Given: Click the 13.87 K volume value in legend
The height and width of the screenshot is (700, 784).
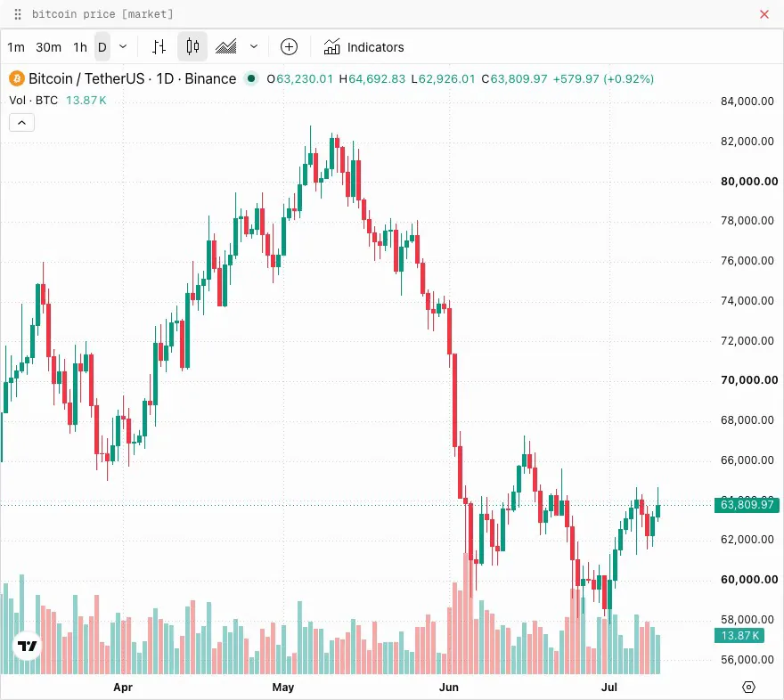Looking at the screenshot, I should click(x=86, y=101).
